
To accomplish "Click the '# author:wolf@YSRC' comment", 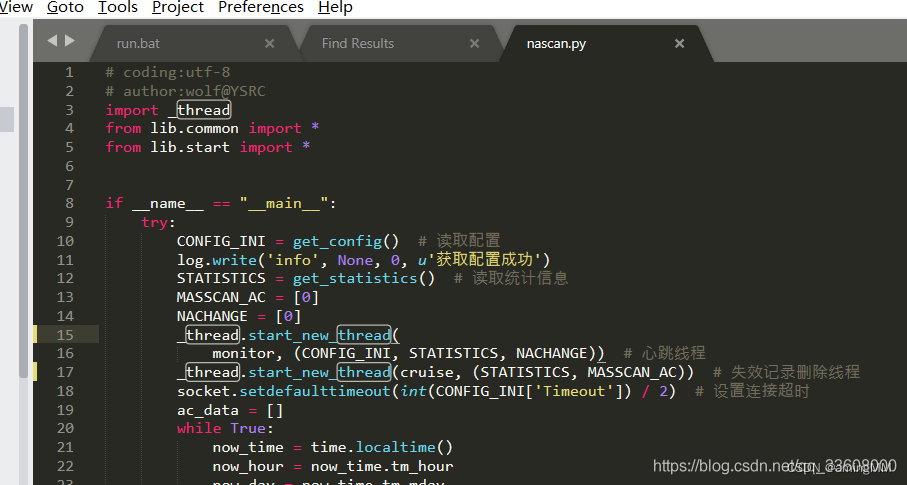I will (x=185, y=91).
